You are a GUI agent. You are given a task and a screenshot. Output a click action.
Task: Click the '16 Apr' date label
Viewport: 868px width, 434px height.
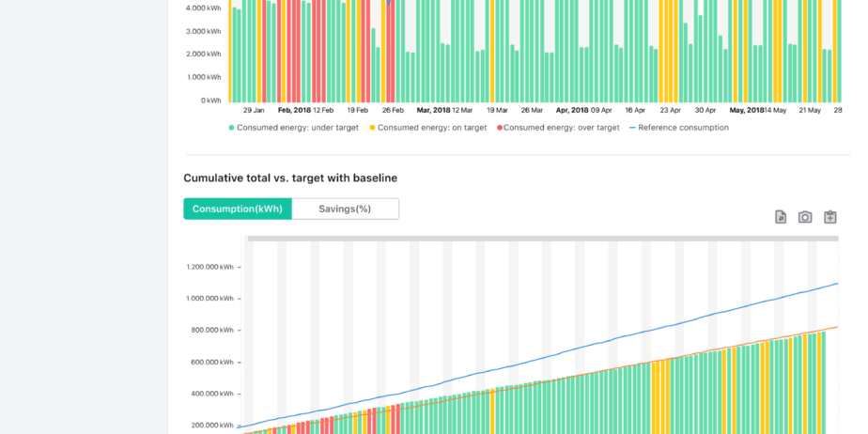pos(635,111)
